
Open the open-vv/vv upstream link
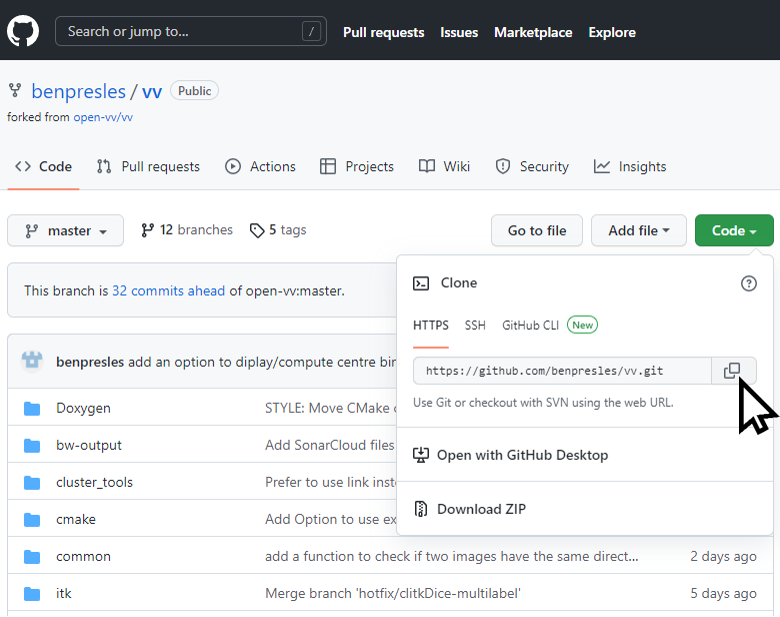click(103, 117)
